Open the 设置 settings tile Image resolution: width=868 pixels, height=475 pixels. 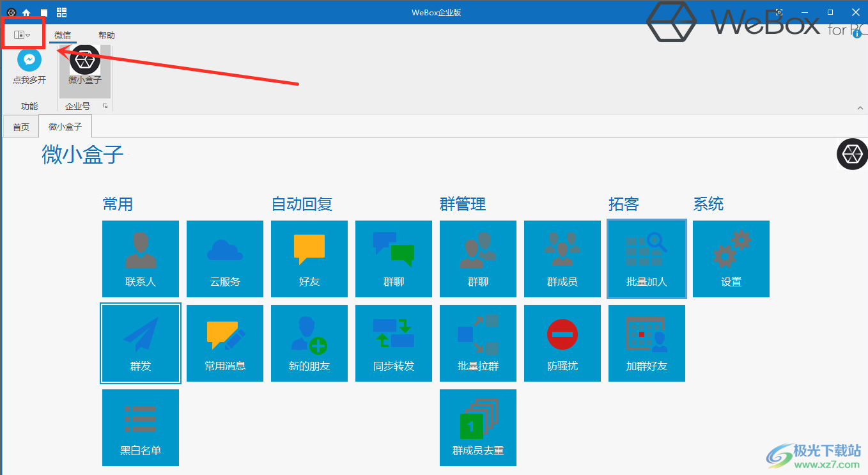(x=731, y=259)
